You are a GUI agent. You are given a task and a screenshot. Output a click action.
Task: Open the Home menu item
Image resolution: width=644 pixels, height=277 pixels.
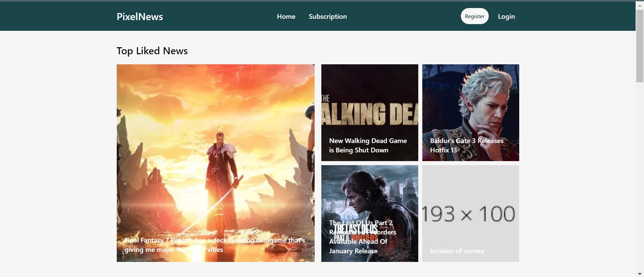click(286, 16)
